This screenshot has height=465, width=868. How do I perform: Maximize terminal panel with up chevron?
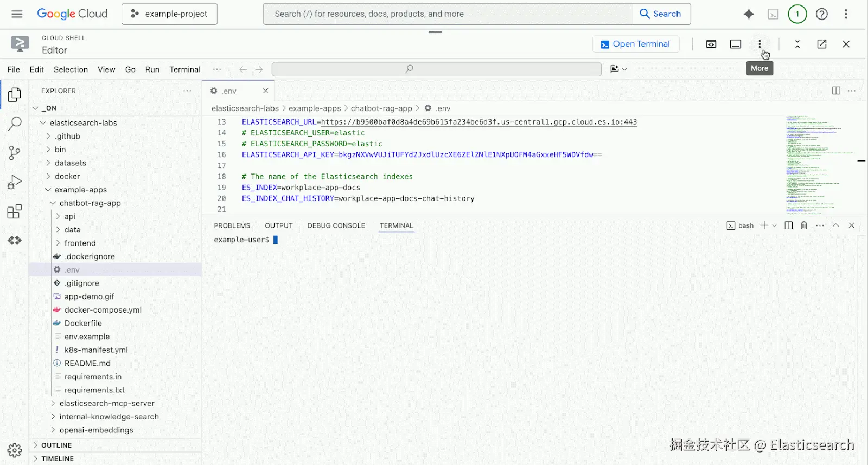tap(836, 225)
